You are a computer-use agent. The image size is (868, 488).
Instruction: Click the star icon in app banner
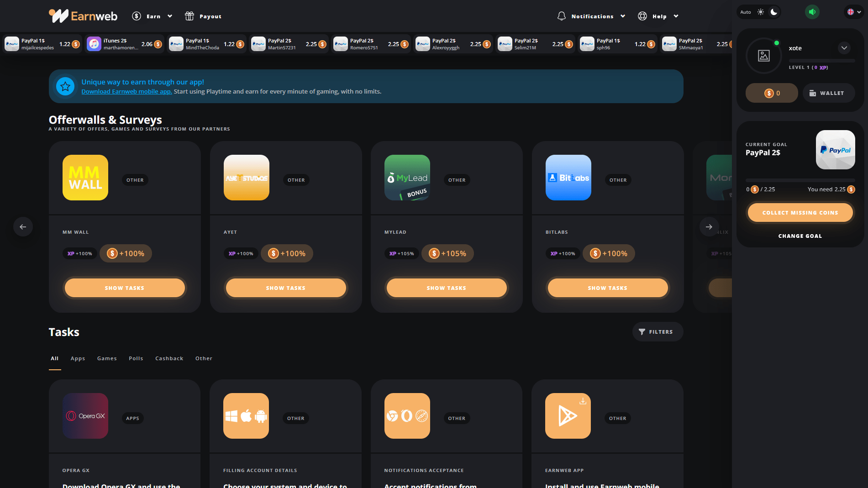tap(65, 86)
